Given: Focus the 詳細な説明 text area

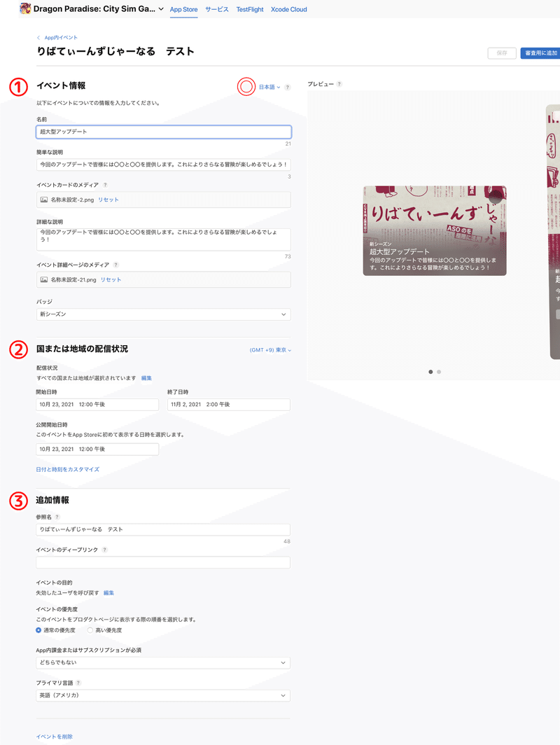Looking at the screenshot, I should tap(163, 239).
